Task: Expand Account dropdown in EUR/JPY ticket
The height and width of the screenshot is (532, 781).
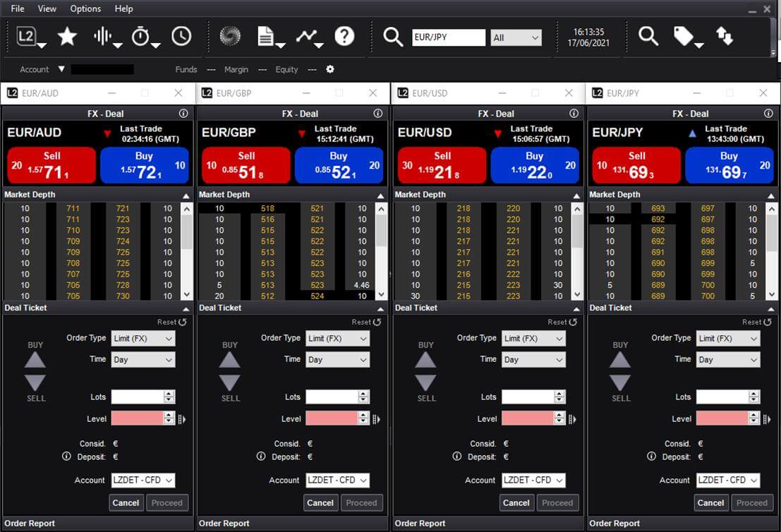Action: point(728,480)
